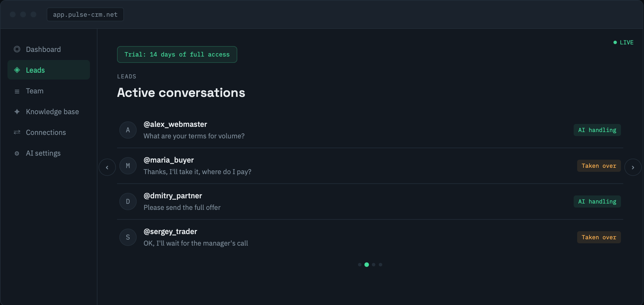This screenshot has height=305, width=644.
Task: Select the third carousel pagination dot
Action: 374,265
